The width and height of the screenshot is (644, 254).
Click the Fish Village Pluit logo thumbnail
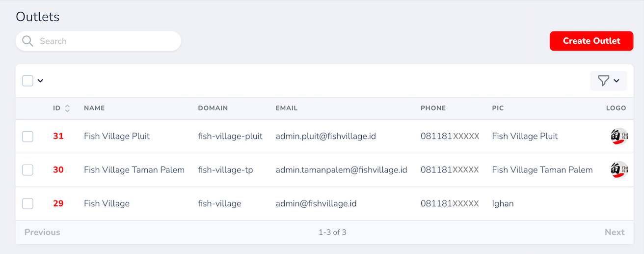click(x=619, y=136)
